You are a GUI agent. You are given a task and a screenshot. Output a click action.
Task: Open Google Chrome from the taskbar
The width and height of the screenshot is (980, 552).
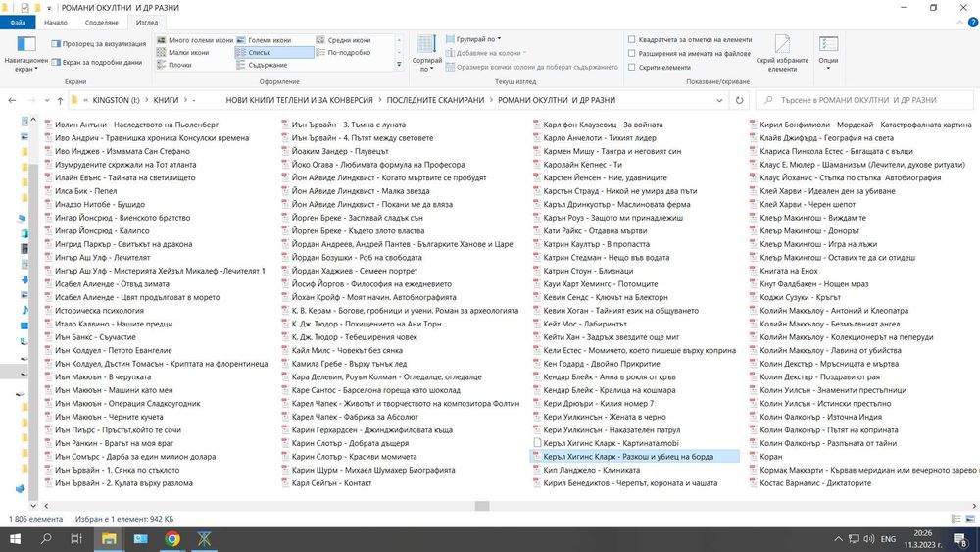172,539
